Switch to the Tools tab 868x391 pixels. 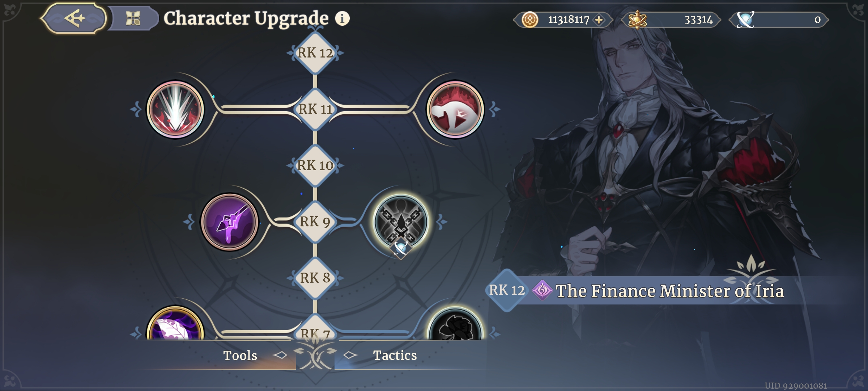[x=240, y=356]
